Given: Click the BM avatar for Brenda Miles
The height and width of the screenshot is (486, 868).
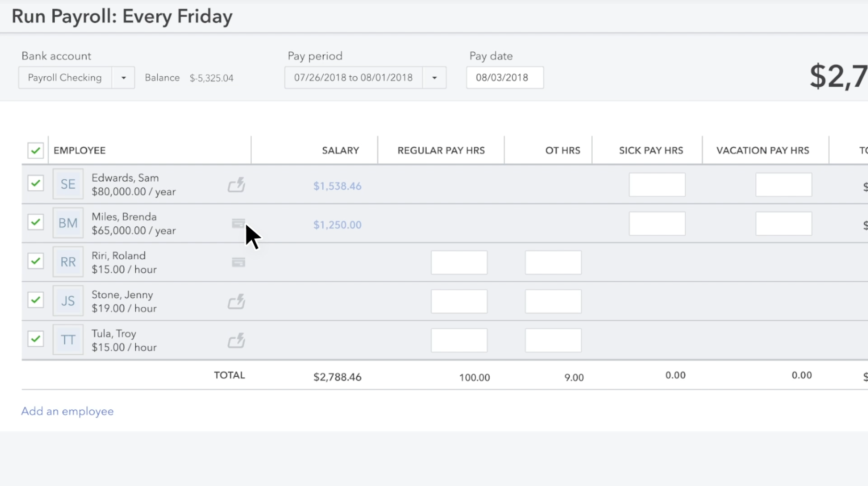Looking at the screenshot, I should (x=68, y=223).
